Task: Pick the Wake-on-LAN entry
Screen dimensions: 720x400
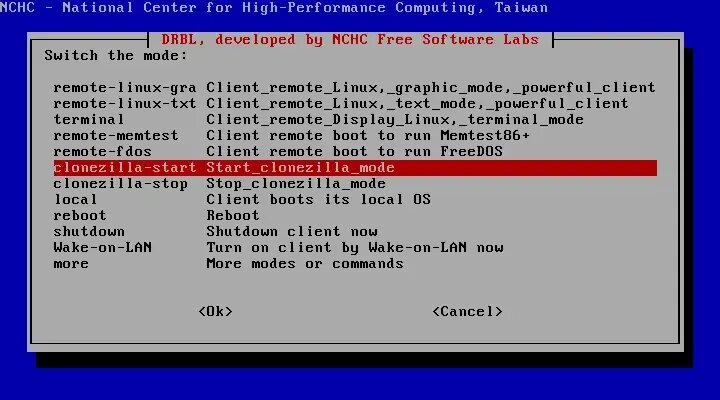Action: (355, 248)
